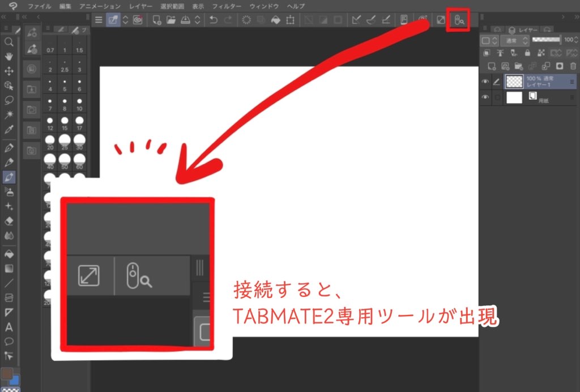The image size is (580, 392).
Task: Open the 編集 menu
Action: point(66,6)
